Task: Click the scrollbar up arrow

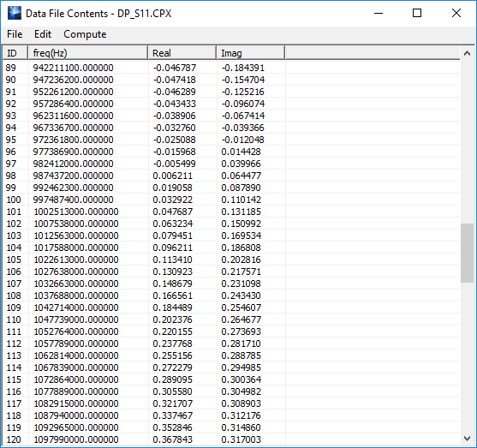Action: coord(467,54)
